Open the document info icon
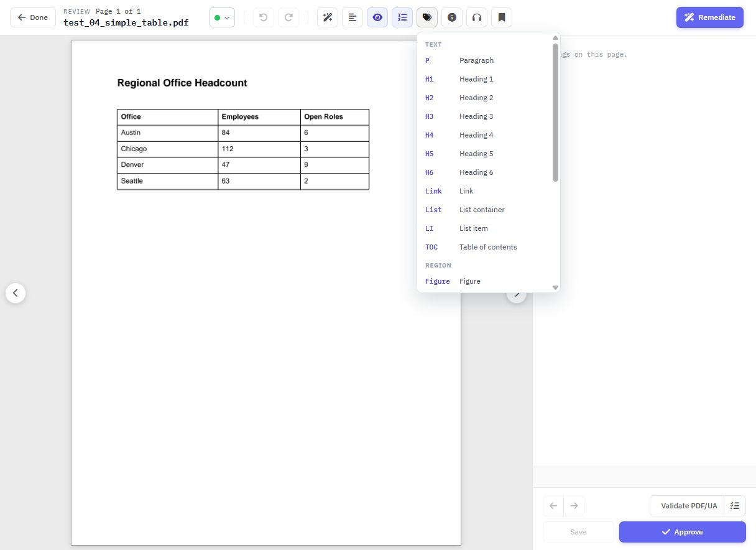 point(452,17)
